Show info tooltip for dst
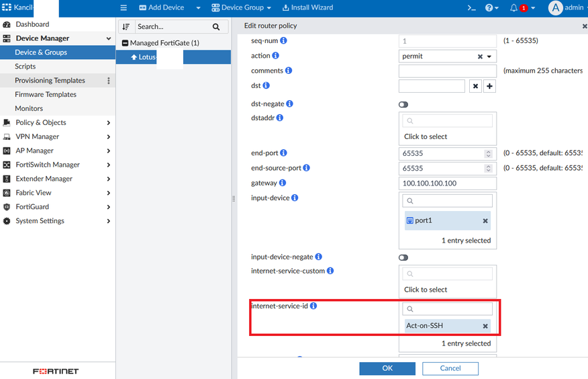Screen dimensions: 588x379 point(266,85)
